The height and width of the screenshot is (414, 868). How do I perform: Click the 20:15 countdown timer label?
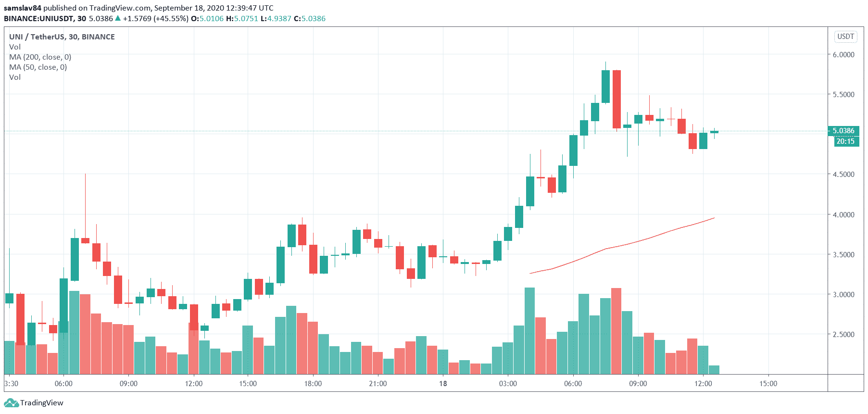845,141
